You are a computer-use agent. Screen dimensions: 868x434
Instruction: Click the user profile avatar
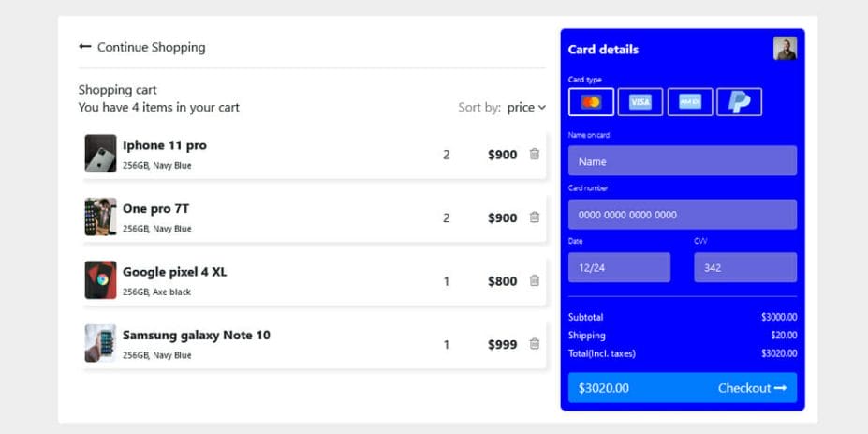[x=785, y=49]
